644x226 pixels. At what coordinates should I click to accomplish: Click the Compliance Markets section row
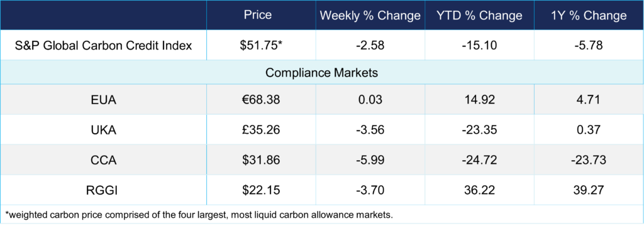tap(322, 73)
